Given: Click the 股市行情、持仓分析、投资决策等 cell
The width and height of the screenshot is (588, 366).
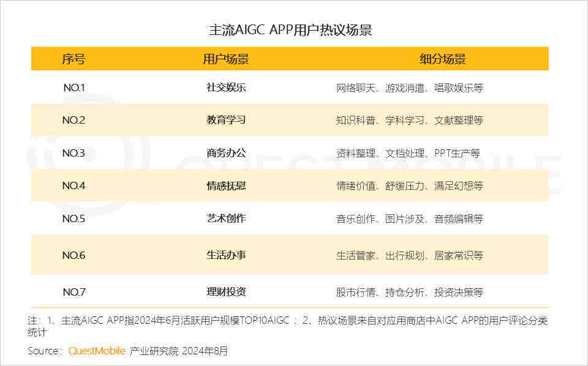Looking at the screenshot, I should click(410, 292).
